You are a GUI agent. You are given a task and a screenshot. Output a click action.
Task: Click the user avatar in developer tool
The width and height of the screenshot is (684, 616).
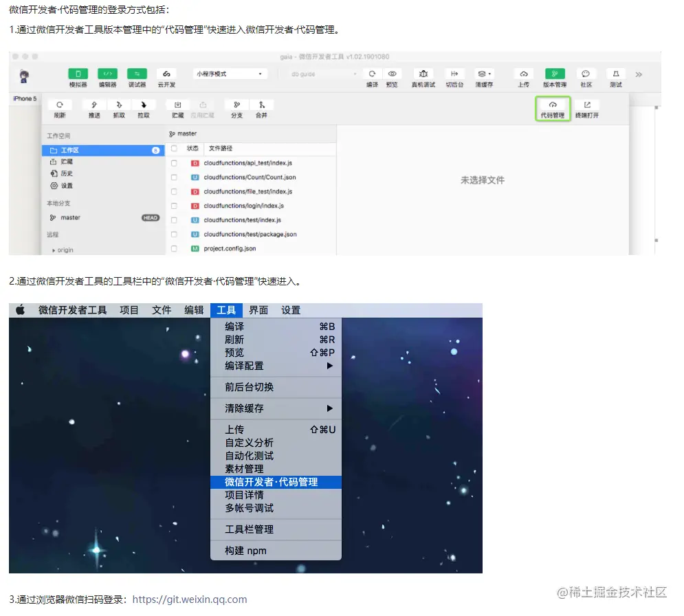(24, 77)
